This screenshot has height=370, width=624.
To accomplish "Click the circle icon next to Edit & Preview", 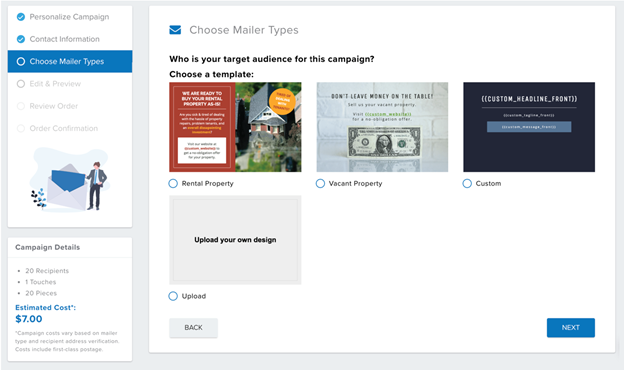I will (21, 84).
